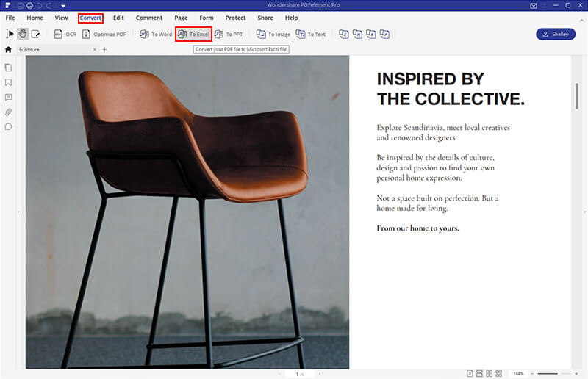Open the comments sidebar panel
Image resolution: width=588 pixels, height=379 pixels.
tap(8, 97)
